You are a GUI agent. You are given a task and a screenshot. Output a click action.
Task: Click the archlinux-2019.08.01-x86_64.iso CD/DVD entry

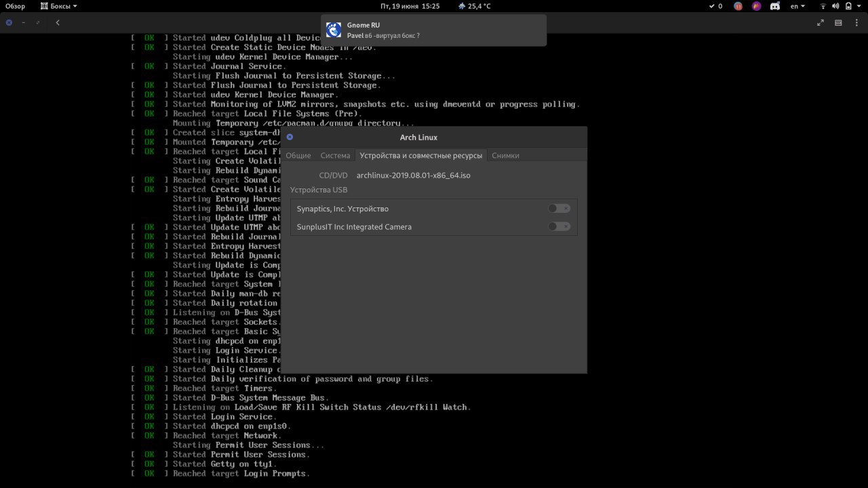[414, 175]
